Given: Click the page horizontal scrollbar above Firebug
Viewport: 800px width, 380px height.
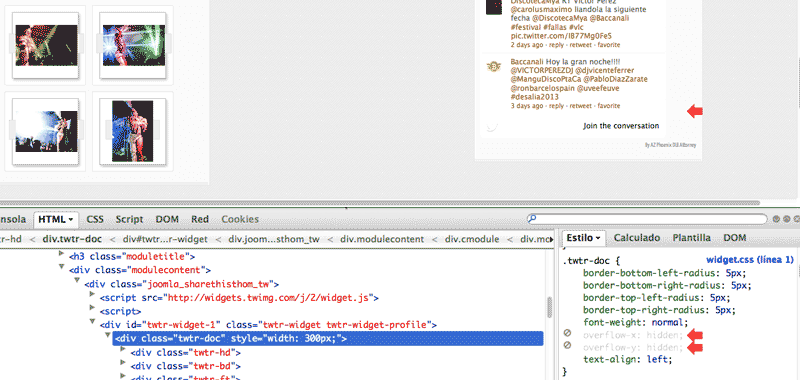Looking at the screenshot, I should pyautogui.click(x=380, y=202).
